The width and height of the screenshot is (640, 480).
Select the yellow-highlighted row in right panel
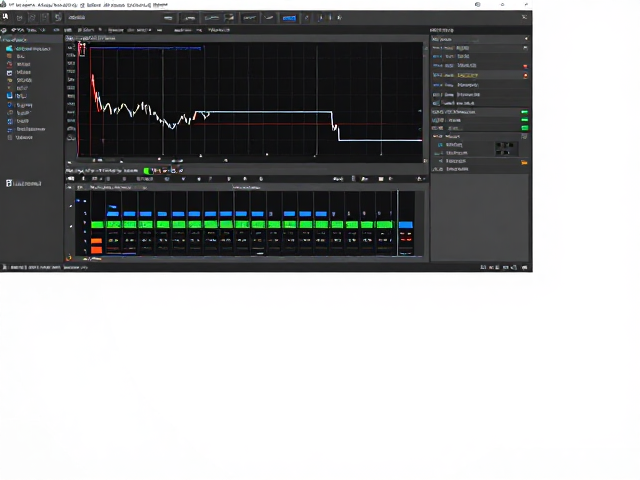[480, 75]
